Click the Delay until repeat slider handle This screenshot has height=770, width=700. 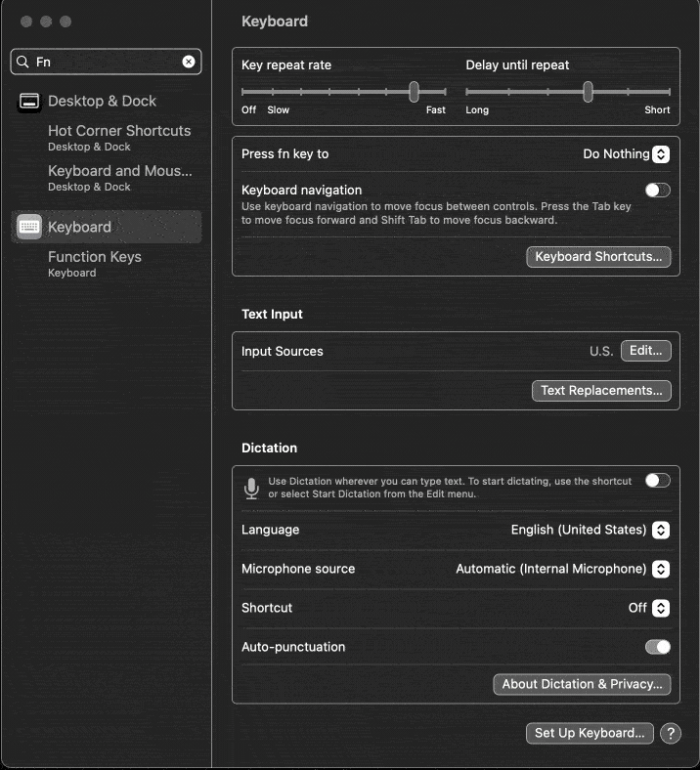pyautogui.click(x=588, y=92)
